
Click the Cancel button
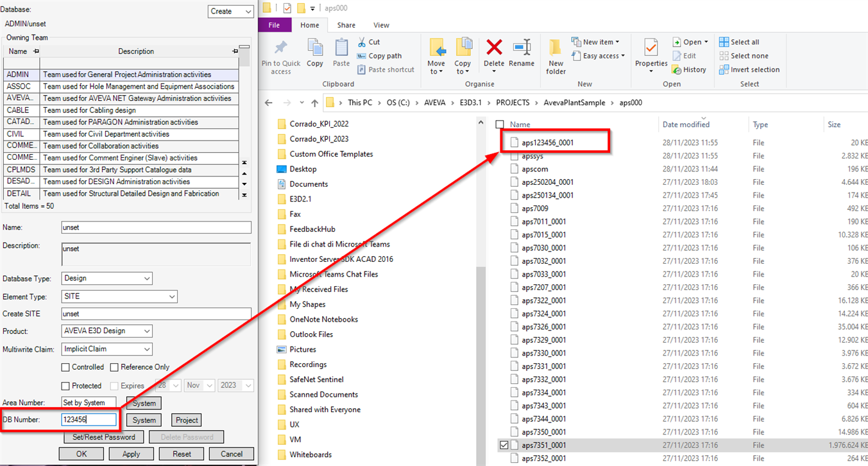(x=232, y=454)
